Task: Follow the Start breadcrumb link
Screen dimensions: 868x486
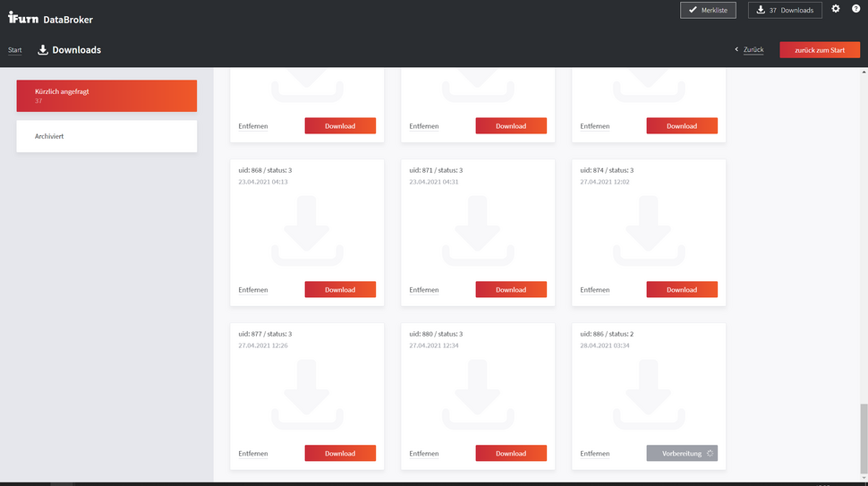Action: (x=15, y=50)
